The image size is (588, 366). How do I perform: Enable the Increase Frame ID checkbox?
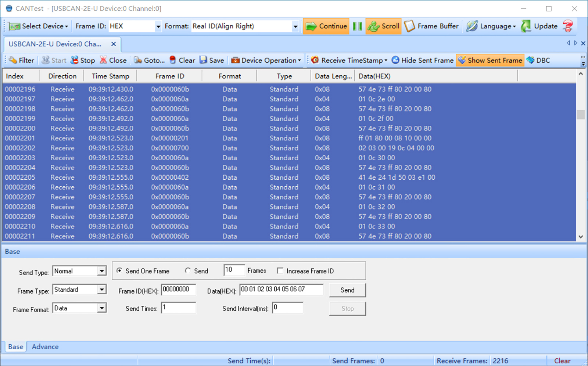pos(280,271)
